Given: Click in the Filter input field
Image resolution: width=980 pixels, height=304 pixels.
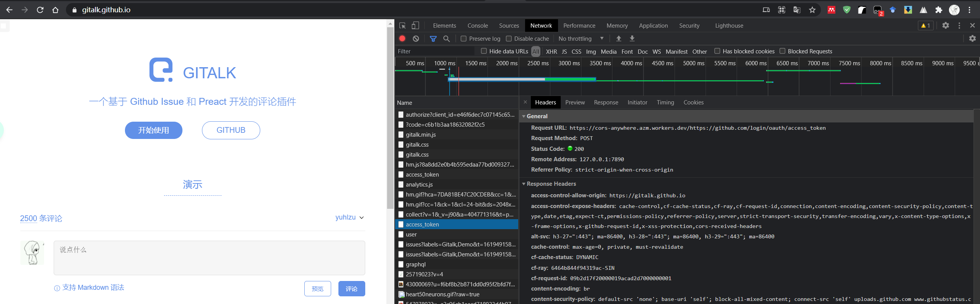Looking at the screenshot, I should pyautogui.click(x=435, y=51).
